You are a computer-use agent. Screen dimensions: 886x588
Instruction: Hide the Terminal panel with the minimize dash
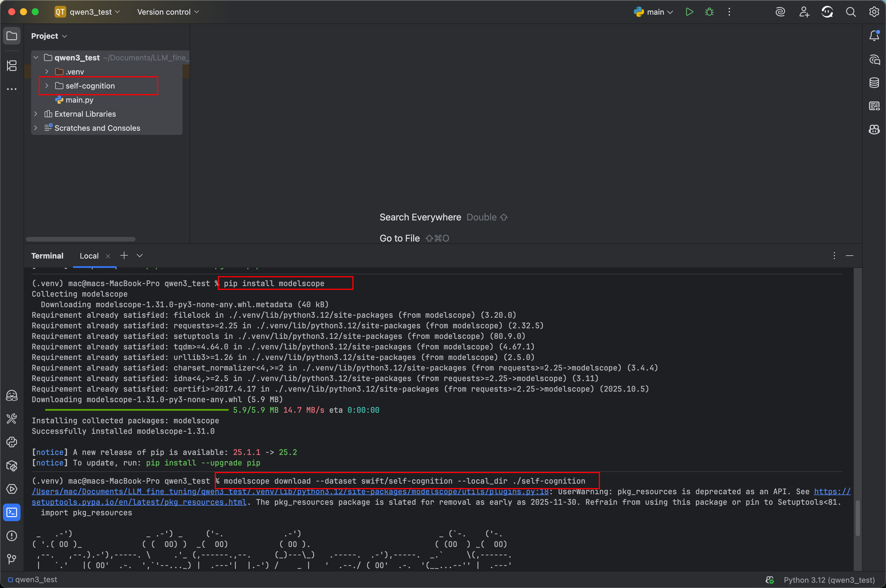click(850, 256)
